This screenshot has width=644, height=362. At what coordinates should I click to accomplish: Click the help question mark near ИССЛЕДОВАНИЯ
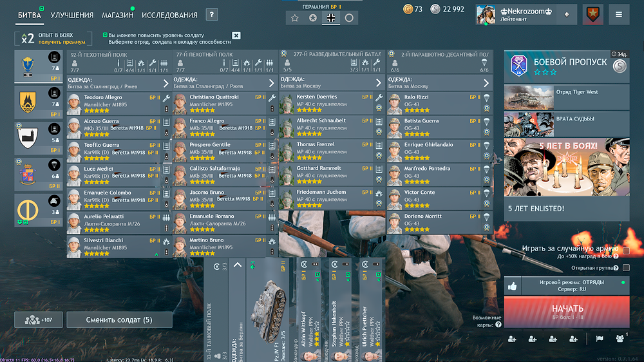tap(212, 15)
